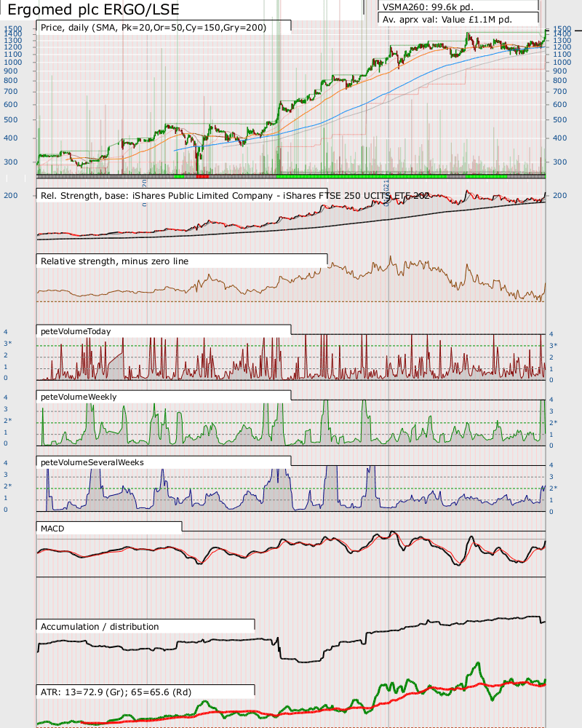Viewport: 582px width, 728px height.
Task: Click the chart title 'Ergomed plc ERGO/LSE'
Action: 93,9
